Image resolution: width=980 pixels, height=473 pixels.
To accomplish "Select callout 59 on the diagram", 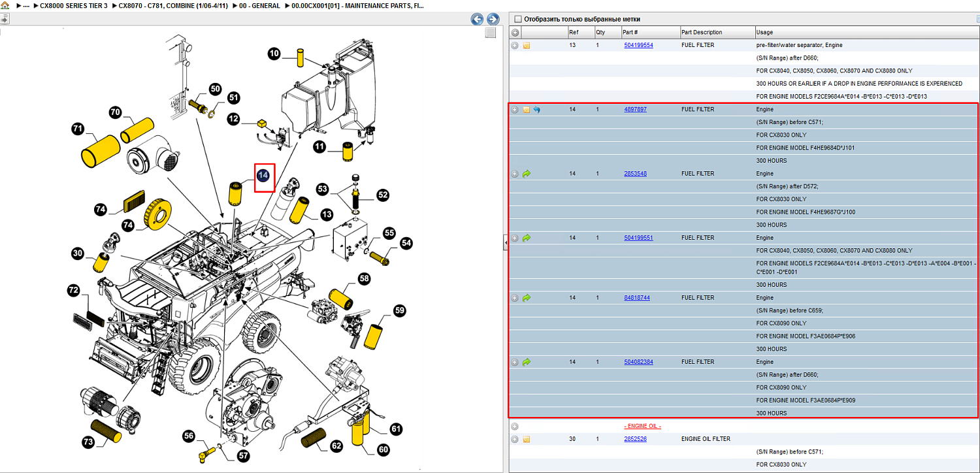I will pyautogui.click(x=400, y=310).
